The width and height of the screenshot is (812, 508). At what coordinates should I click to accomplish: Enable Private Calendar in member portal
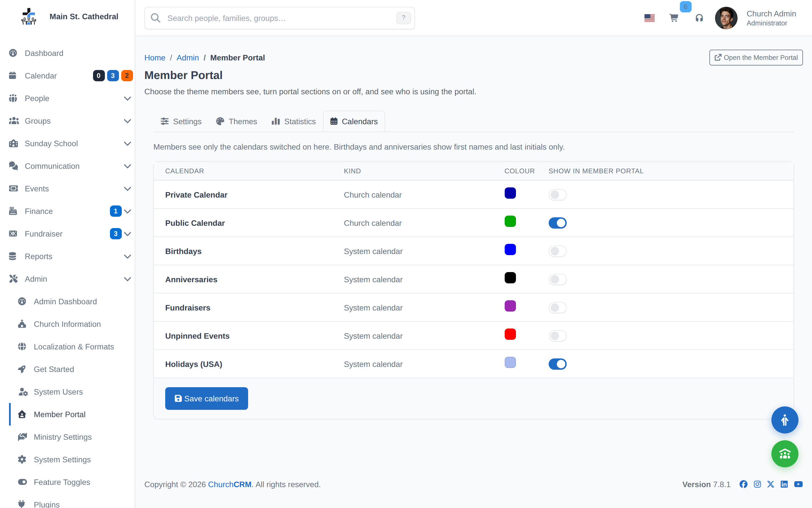(557, 195)
